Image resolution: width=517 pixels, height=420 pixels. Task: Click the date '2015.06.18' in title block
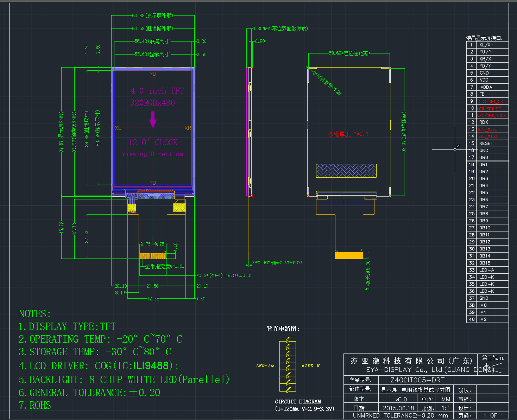pos(398,408)
